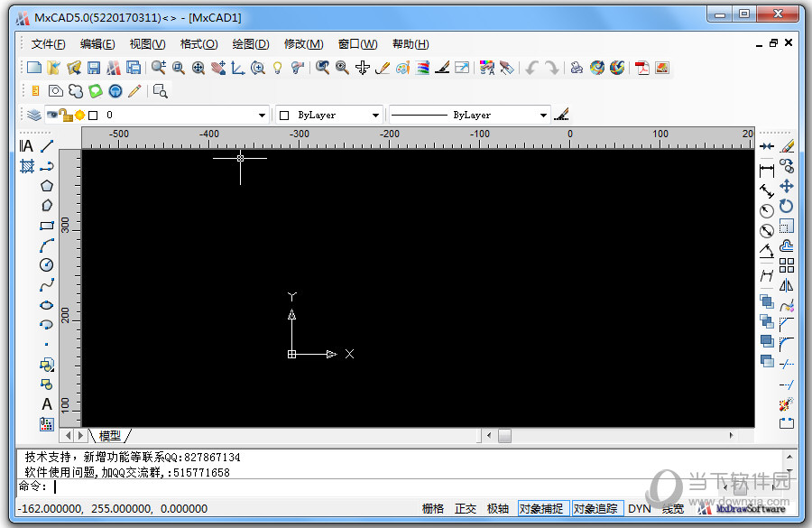Toggle the layer 0 freeze sun icon

pos(79,115)
